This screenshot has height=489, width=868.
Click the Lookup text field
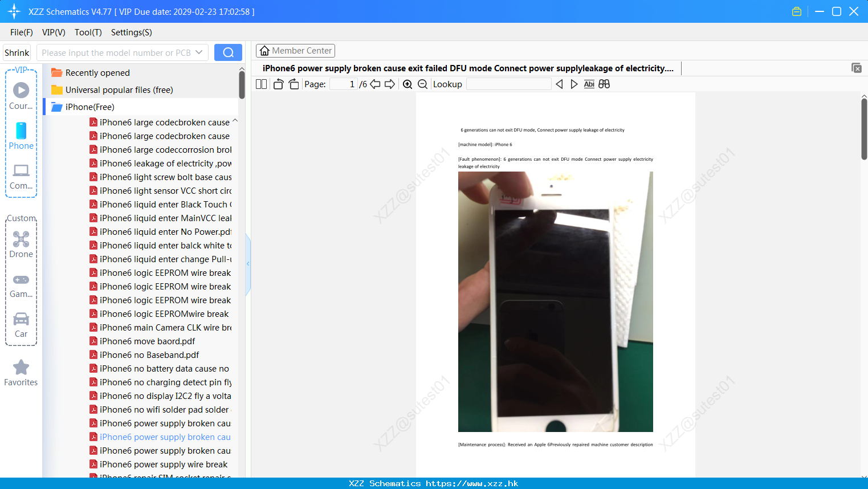click(x=509, y=84)
